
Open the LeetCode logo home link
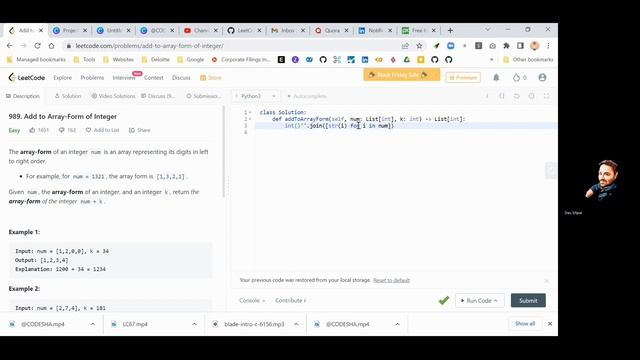pyautogui.click(x=27, y=78)
